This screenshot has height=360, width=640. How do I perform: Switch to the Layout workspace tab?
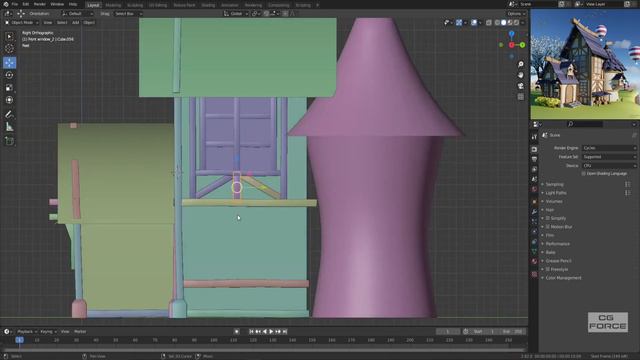pyautogui.click(x=93, y=5)
